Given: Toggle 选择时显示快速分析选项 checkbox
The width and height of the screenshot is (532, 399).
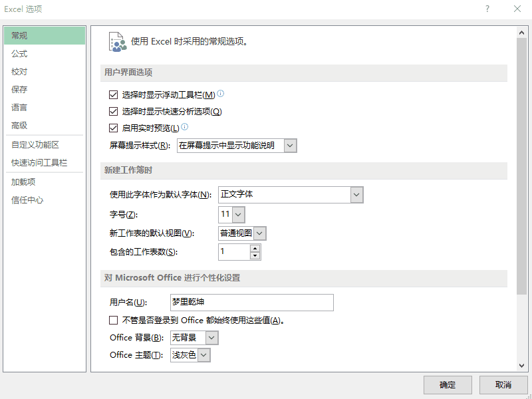Looking at the screenshot, I should (113, 111).
